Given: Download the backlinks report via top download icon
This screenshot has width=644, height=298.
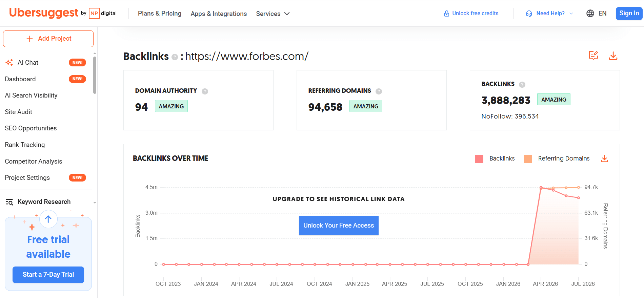Looking at the screenshot, I should click(x=613, y=56).
